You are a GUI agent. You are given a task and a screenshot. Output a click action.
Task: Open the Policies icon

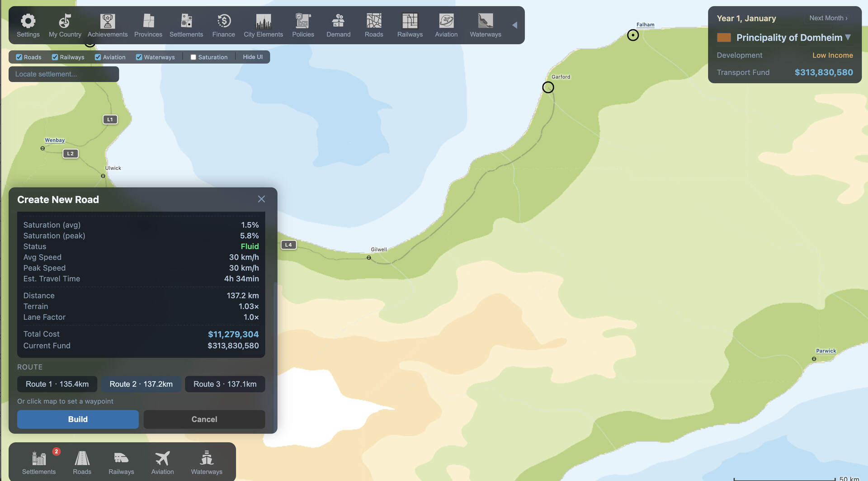[303, 21]
